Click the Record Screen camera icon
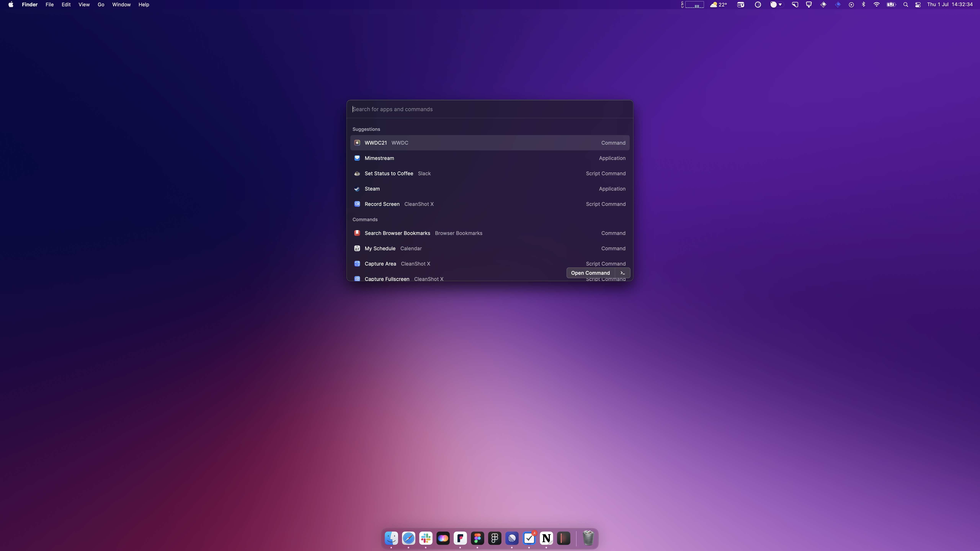 [357, 204]
